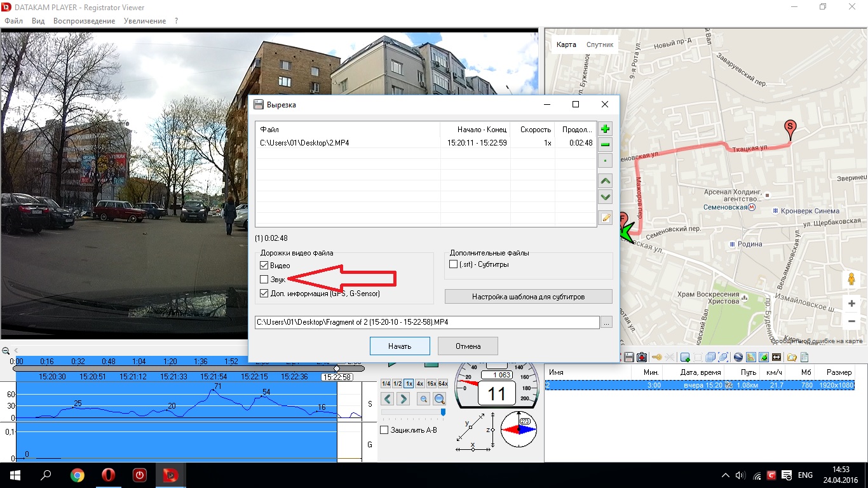
Task: Click the Street View pegman on the map
Action: 851,280
